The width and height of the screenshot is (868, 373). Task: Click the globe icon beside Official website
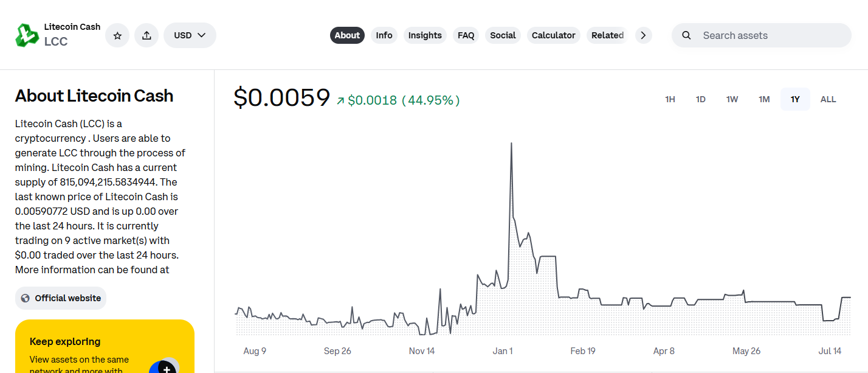click(26, 298)
